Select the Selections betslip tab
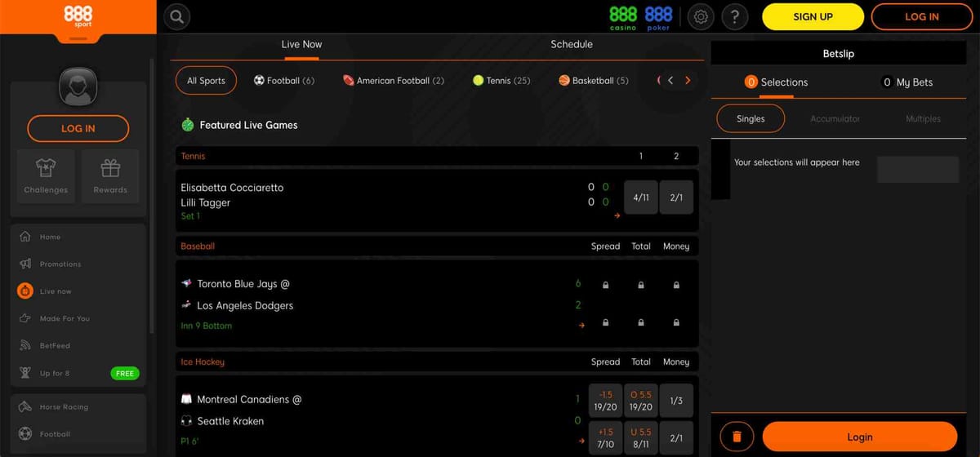 coord(776,82)
